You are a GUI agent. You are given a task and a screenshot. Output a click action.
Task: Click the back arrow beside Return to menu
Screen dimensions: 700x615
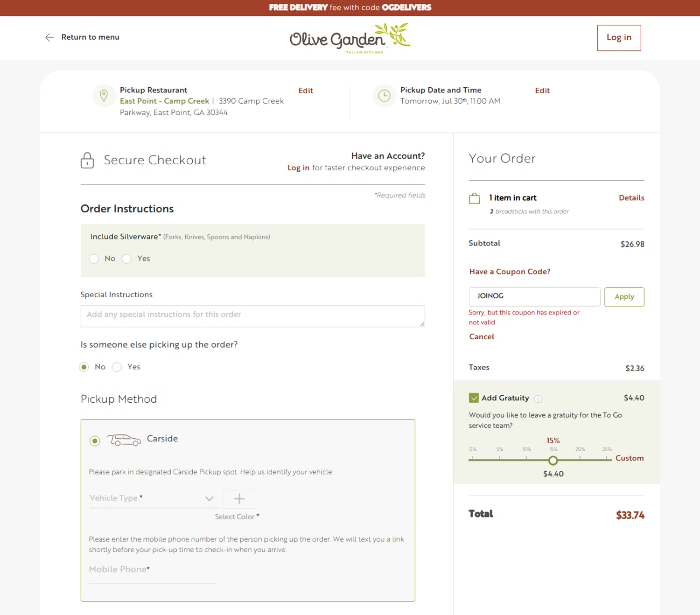(x=49, y=37)
